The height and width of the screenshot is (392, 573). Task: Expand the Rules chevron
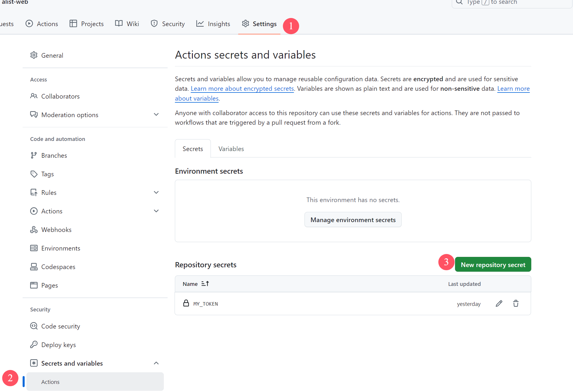[x=156, y=193]
